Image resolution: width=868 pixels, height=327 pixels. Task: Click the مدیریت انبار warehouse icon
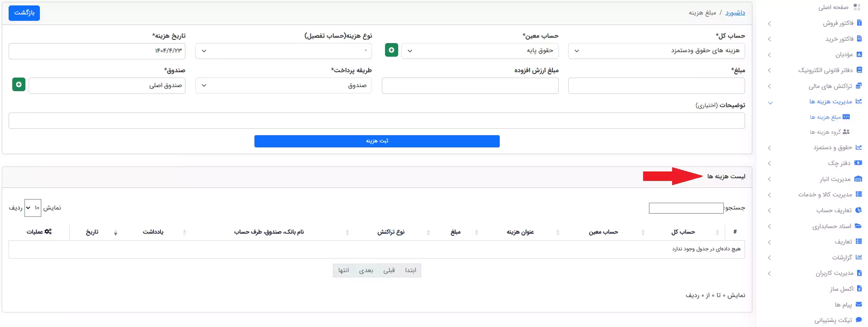coord(858,179)
